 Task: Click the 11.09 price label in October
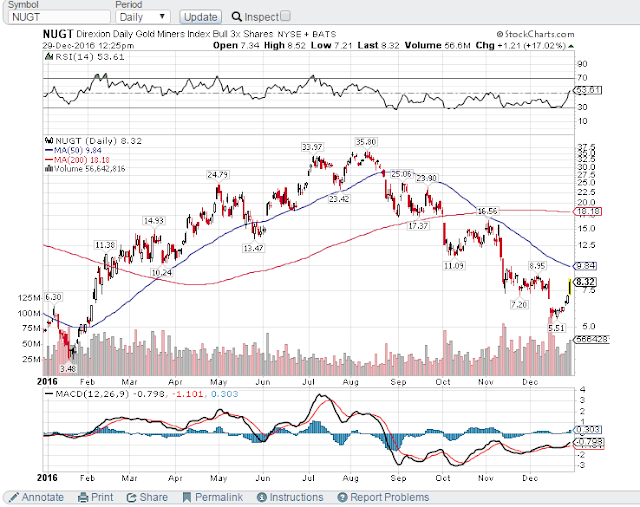[454, 266]
